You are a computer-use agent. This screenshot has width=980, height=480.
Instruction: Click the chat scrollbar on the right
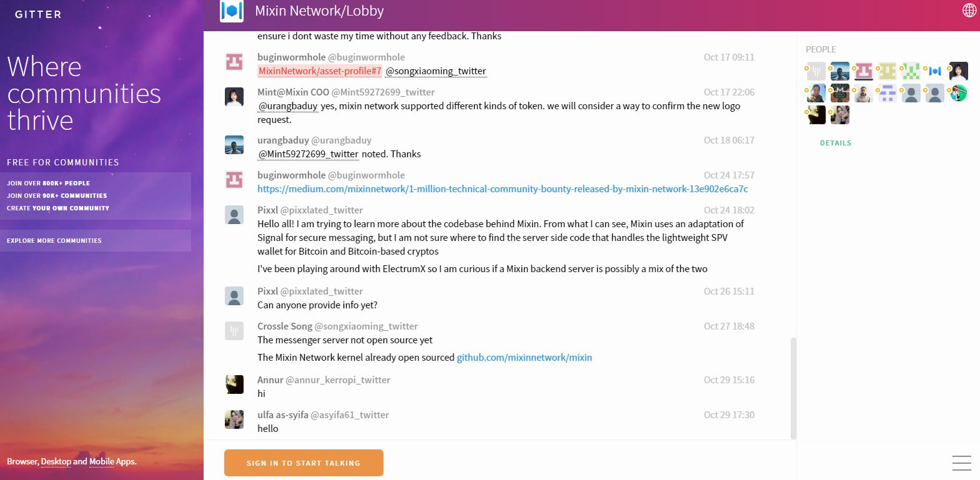793,388
